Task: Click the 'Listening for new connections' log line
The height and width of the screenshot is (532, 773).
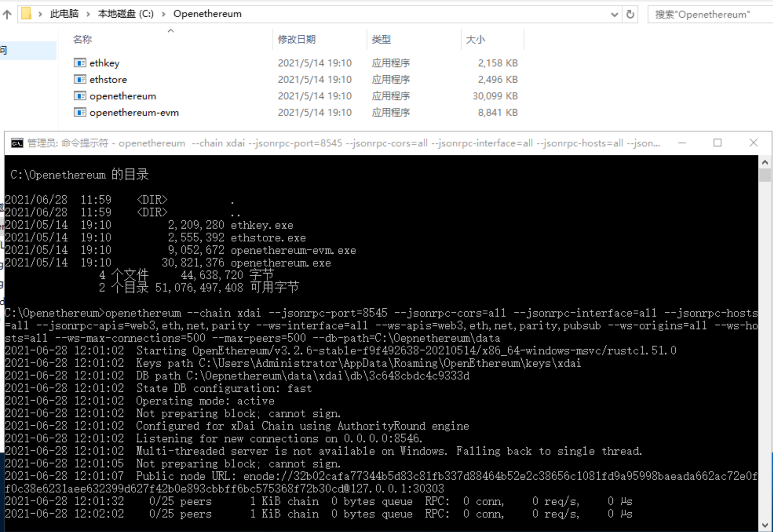Action: (214, 438)
